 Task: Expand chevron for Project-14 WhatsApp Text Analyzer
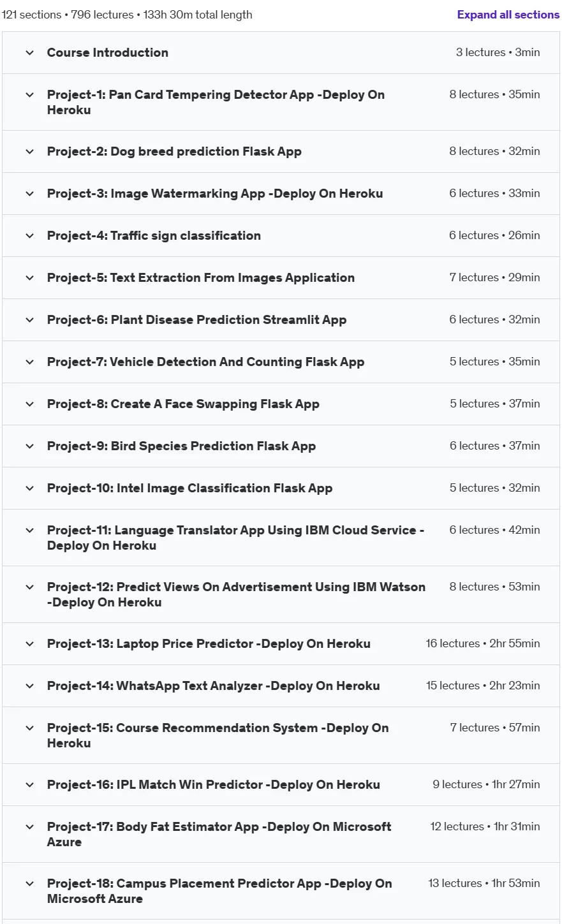29,686
